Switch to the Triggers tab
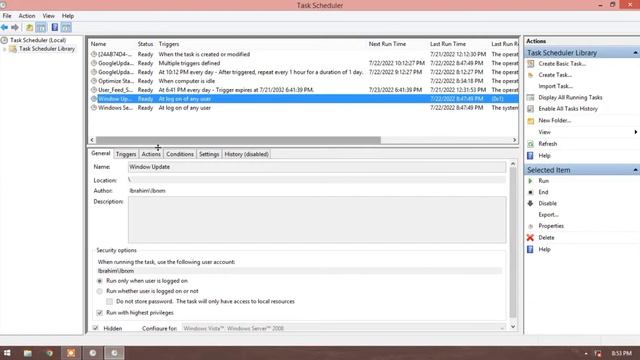The image size is (640, 360). click(126, 154)
